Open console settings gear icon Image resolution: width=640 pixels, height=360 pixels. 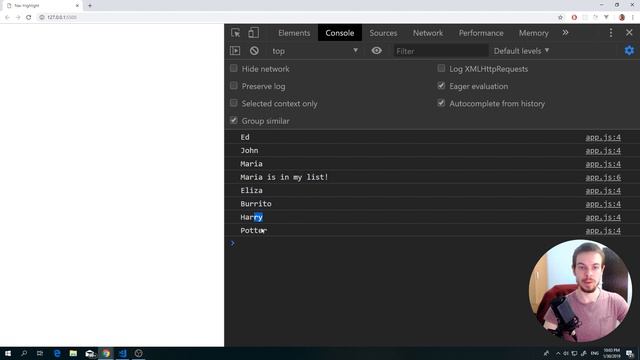coord(629,51)
